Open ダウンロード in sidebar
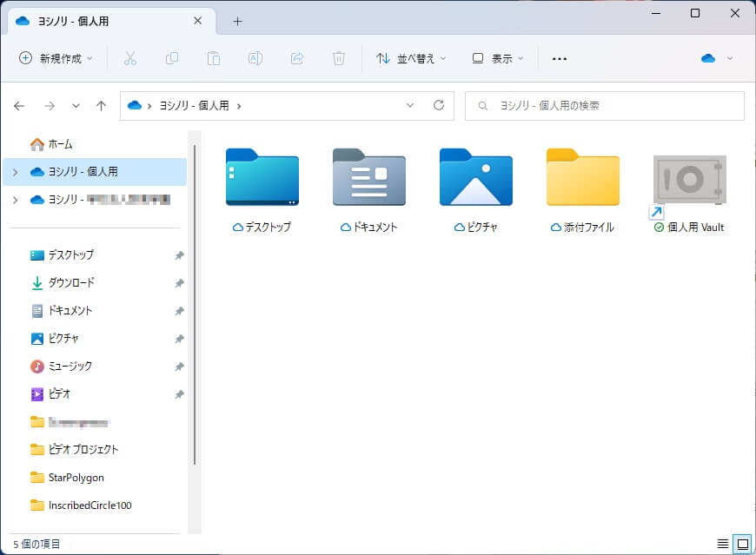The image size is (756, 555). (63, 283)
